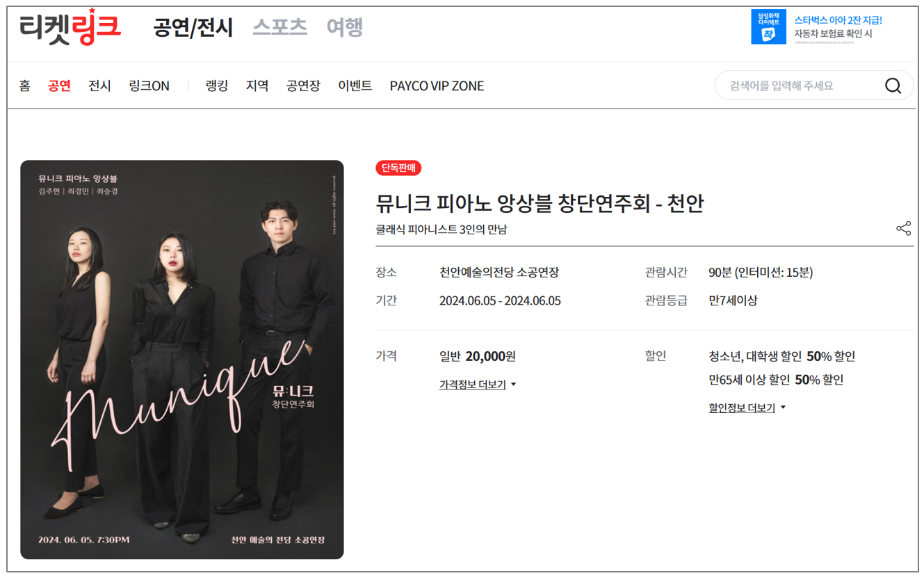Select 공연/전시 in the top navigation
The image size is (924, 578).
coord(192,26)
